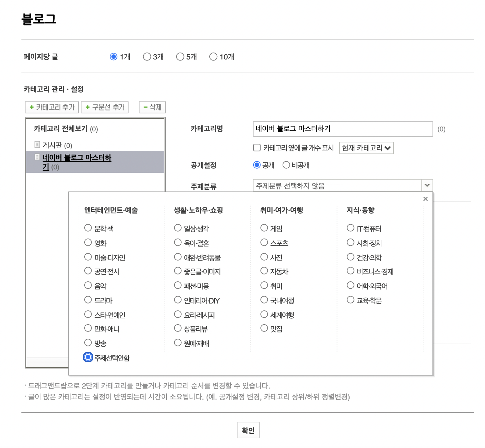Viewport: 485px width, 448px height.
Task: Select 네이버 블로그 마스터하기 category in tree
Action: 77,162
